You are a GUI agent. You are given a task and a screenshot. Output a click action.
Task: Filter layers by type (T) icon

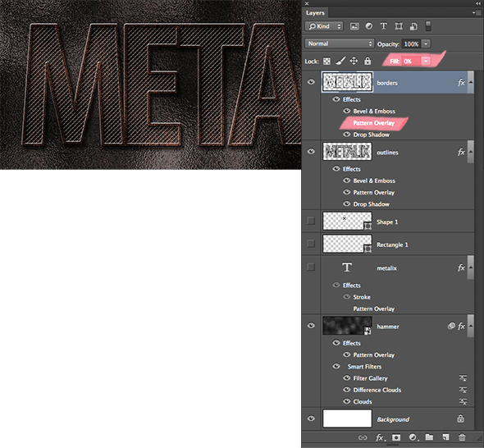pyautogui.click(x=384, y=26)
